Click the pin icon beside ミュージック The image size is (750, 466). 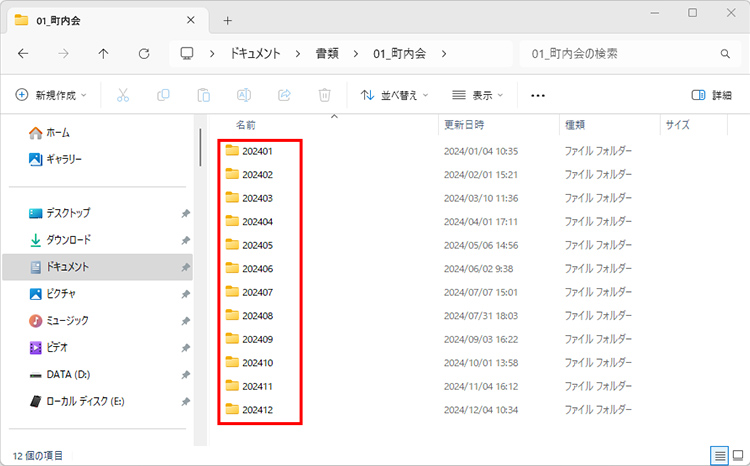(185, 321)
